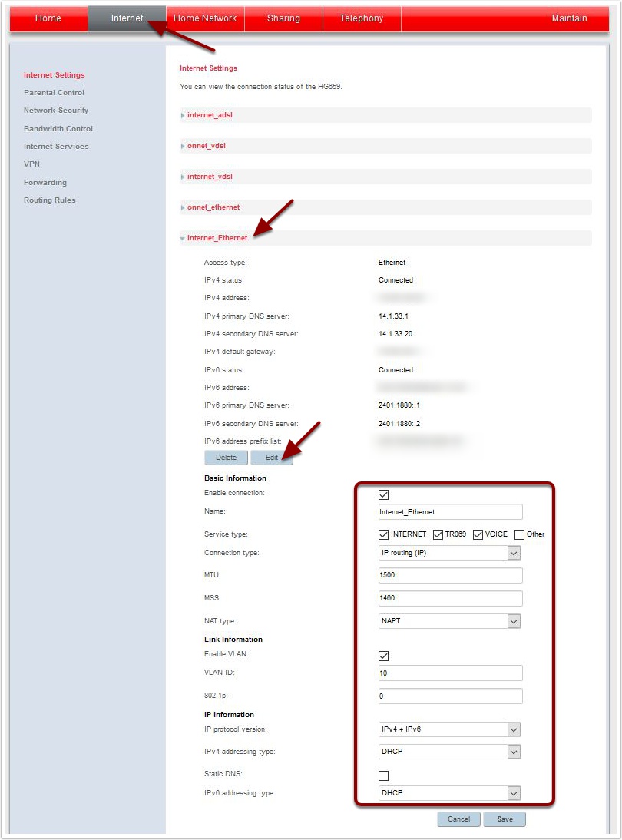This screenshot has width=622, height=840.
Task: Open the Parental Control page
Action: 53,92
